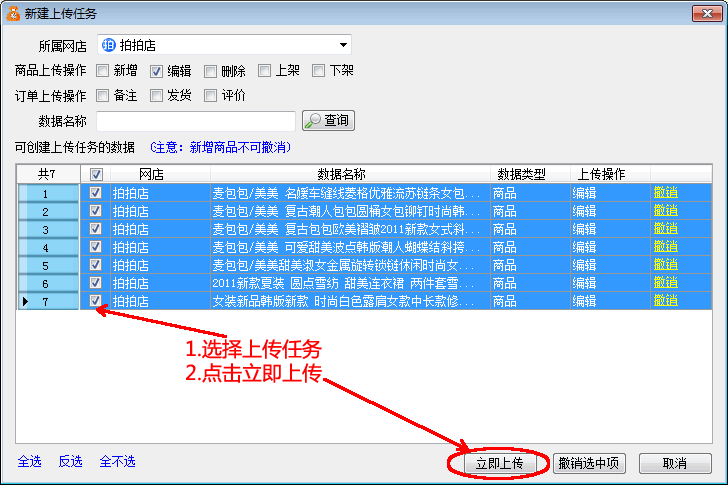
Task: Click 撤销 link in row 5
Action: point(665,264)
